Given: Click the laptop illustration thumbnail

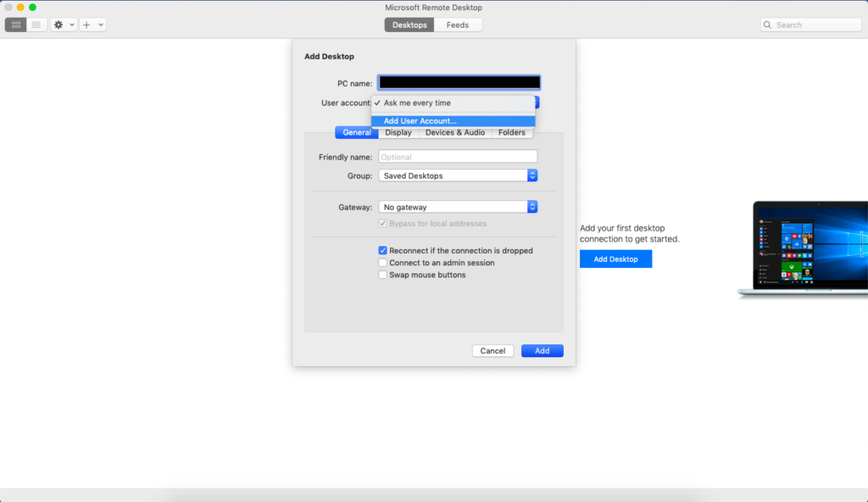Looking at the screenshot, I should 803,249.
